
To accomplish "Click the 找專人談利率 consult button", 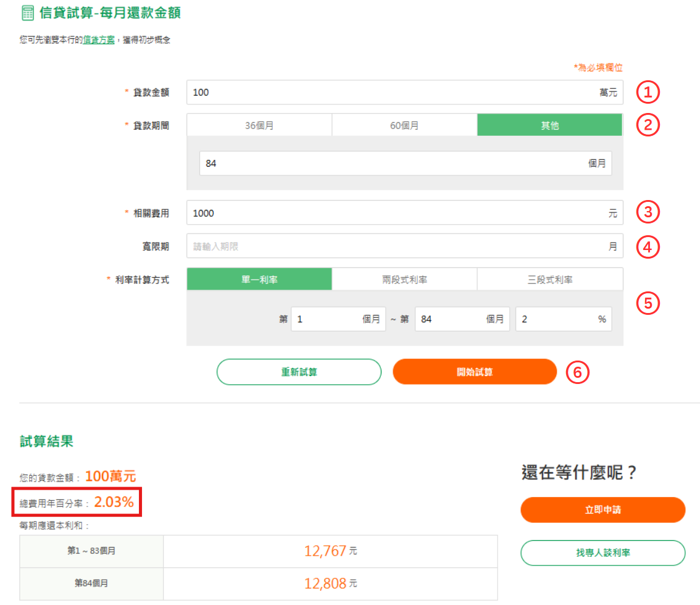I will pyautogui.click(x=602, y=553).
